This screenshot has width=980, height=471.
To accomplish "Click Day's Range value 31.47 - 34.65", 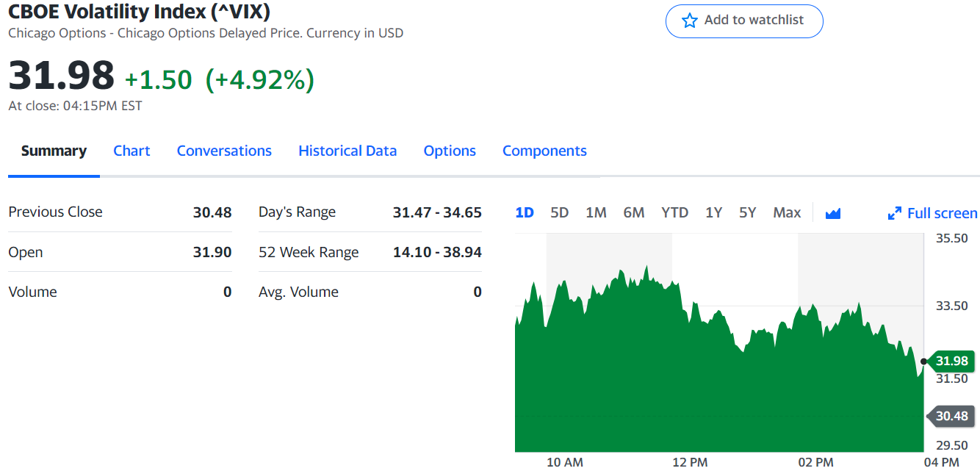I will pyautogui.click(x=437, y=212).
